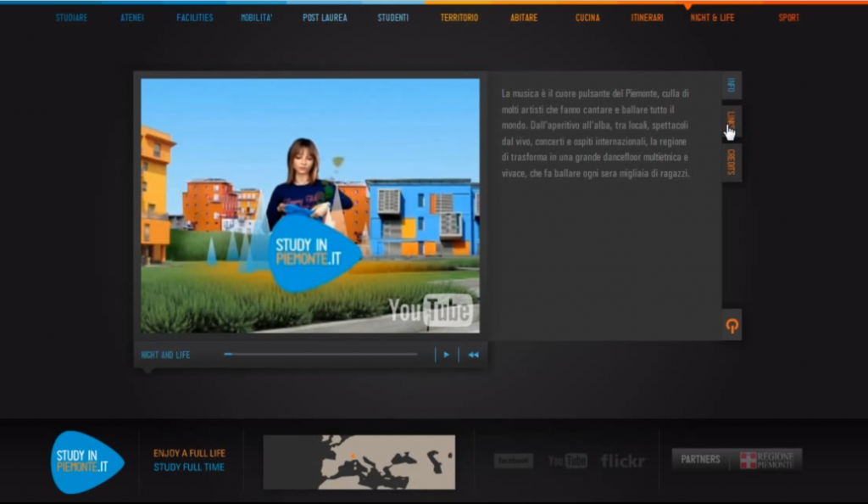The image size is (868, 504).
Task: Switch to the INFO side tab
Action: coord(732,86)
